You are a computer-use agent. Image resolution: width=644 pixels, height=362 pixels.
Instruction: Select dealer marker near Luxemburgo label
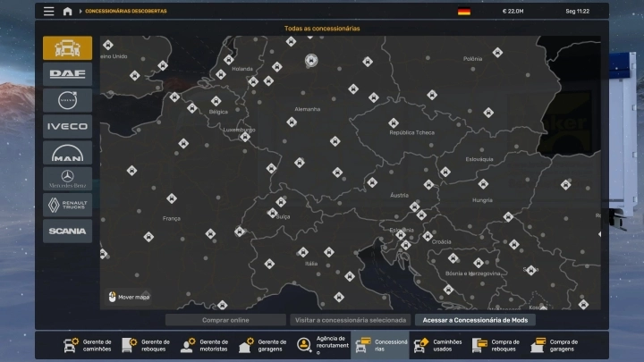245,137
